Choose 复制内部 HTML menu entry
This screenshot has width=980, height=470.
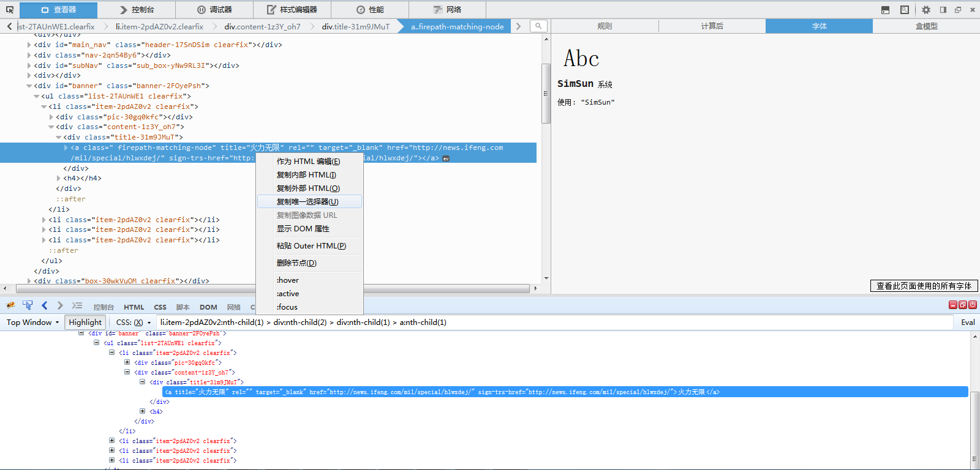(x=309, y=175)
